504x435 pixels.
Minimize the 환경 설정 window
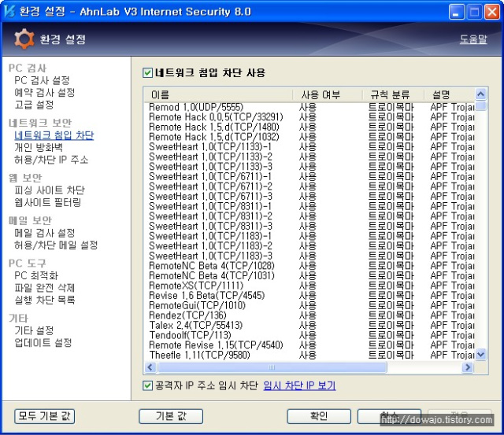click(x=457, y=13)
